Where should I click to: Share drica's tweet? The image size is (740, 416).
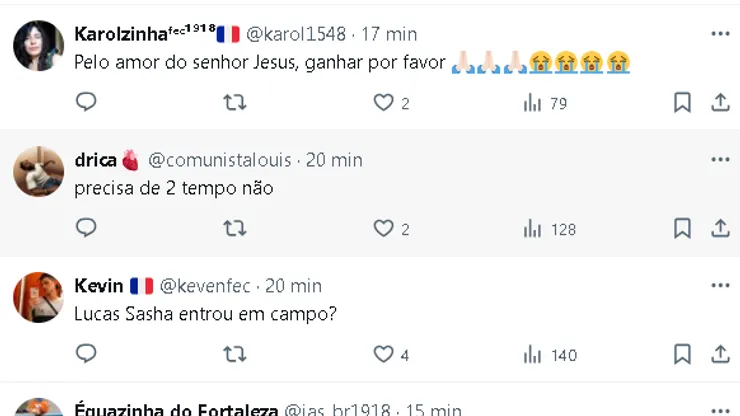tap(720, 228)
